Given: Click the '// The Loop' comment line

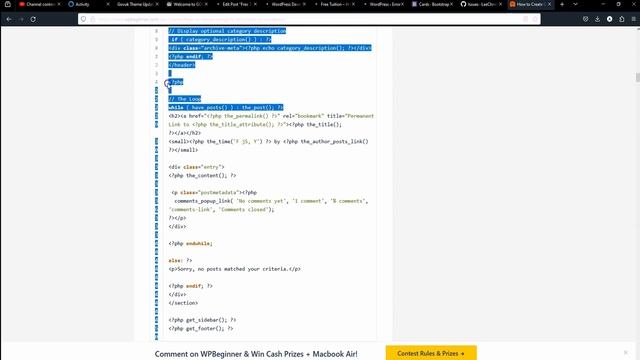Looking at the screenshot, I should (184, 99).
